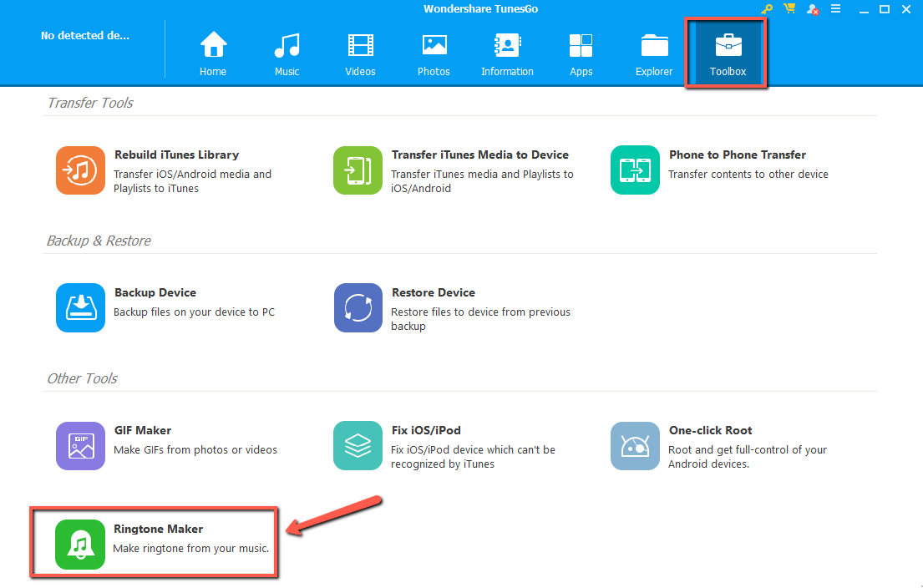
Task: Click 'Make ringtone from your music.' description
Action: (x=190, y=549)
